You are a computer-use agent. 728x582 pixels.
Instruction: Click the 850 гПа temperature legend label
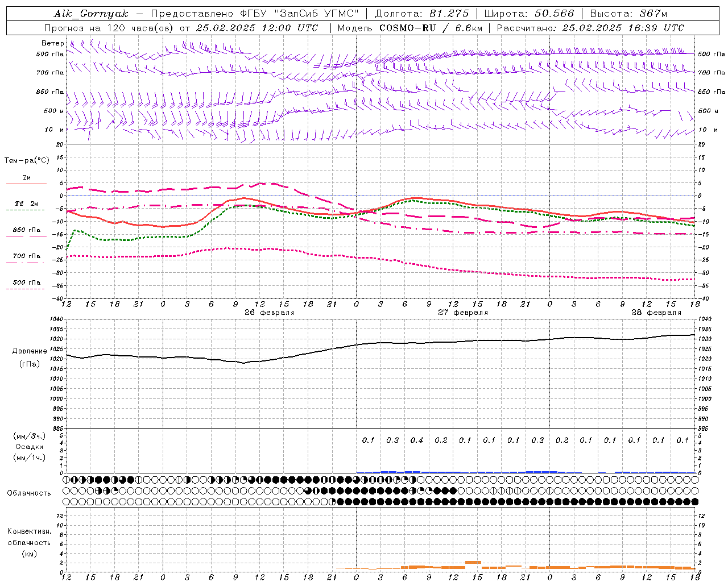(27, 230)
